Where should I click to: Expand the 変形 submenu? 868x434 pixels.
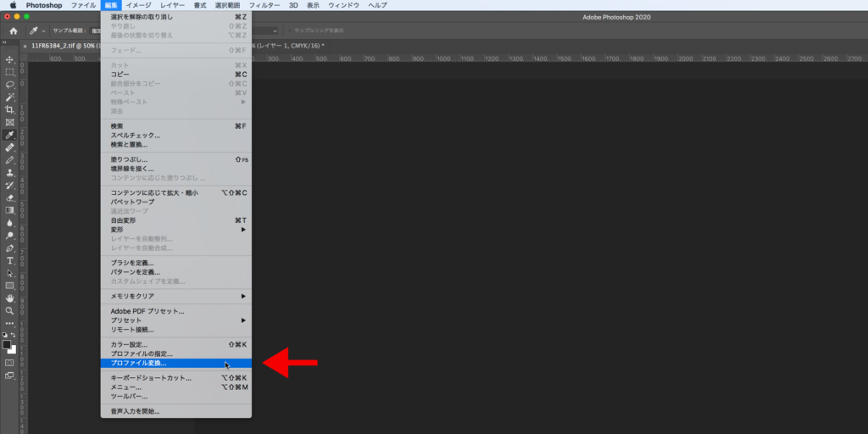(176, 229)
